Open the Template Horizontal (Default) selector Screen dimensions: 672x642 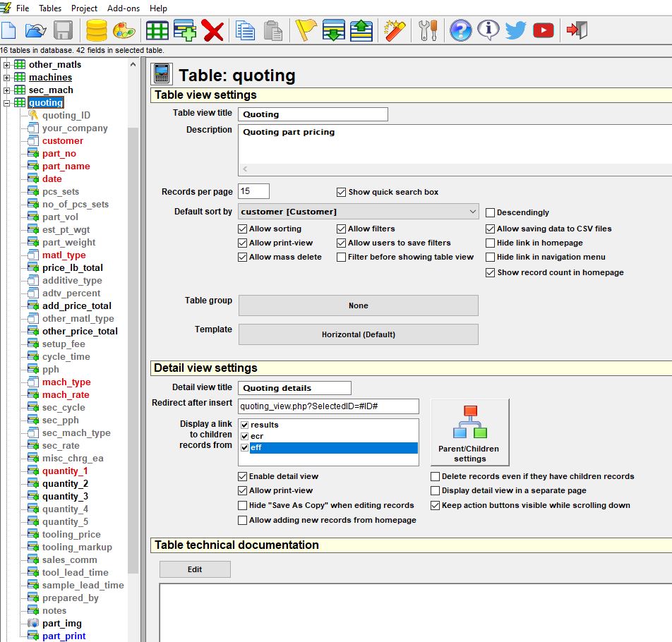point(359,334)
